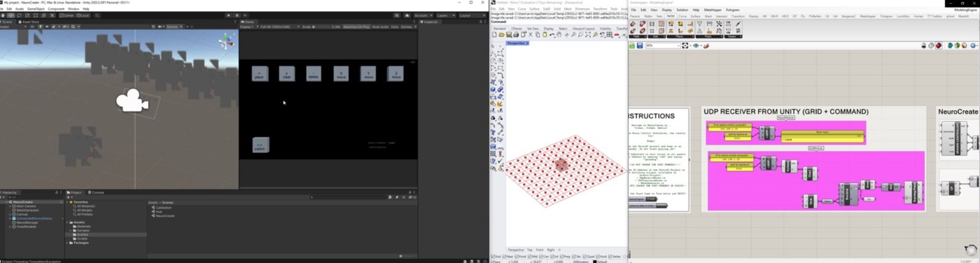
Task: Click Save icon in Rhino toolbar
Action: tap(509, 35)
